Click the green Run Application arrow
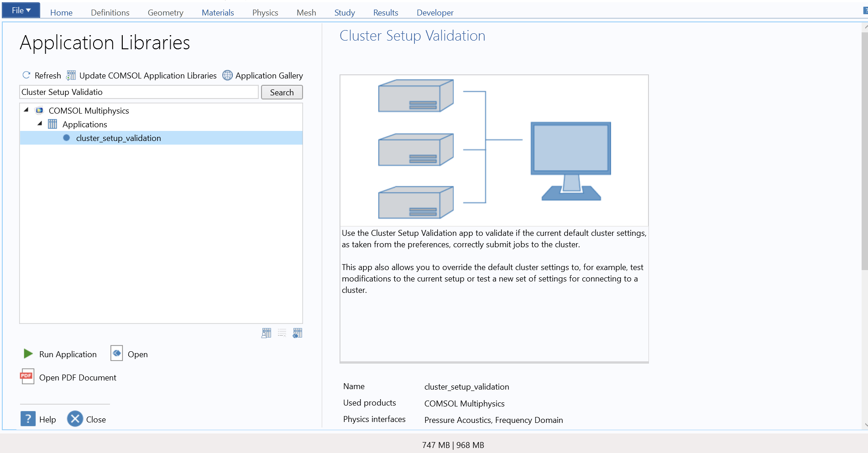Viewport: 868px width, 453px height. [x=28, y=354]
